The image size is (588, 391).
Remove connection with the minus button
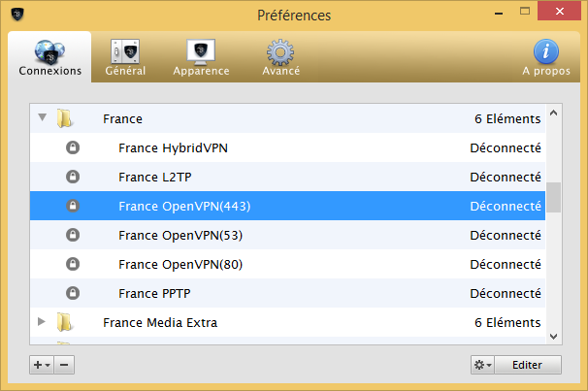pos(64,365)
